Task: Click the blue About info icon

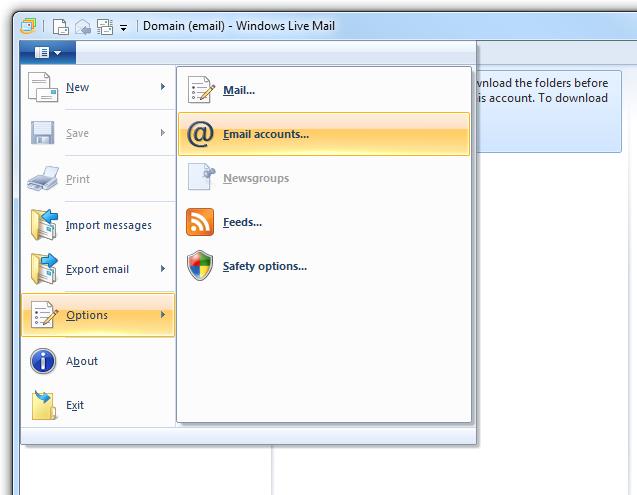Action: click(x=43, y=361)
